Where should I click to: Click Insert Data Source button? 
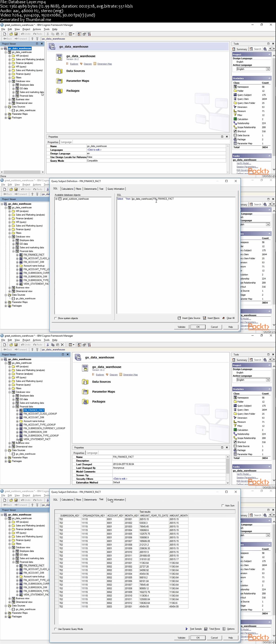[x=189, y=318]
